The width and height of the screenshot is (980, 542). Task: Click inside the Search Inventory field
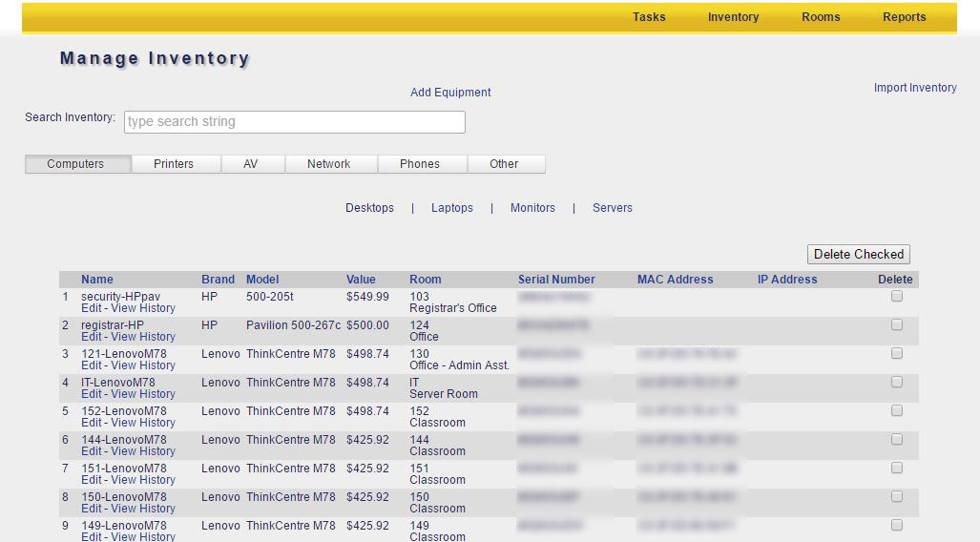point(294,122)
